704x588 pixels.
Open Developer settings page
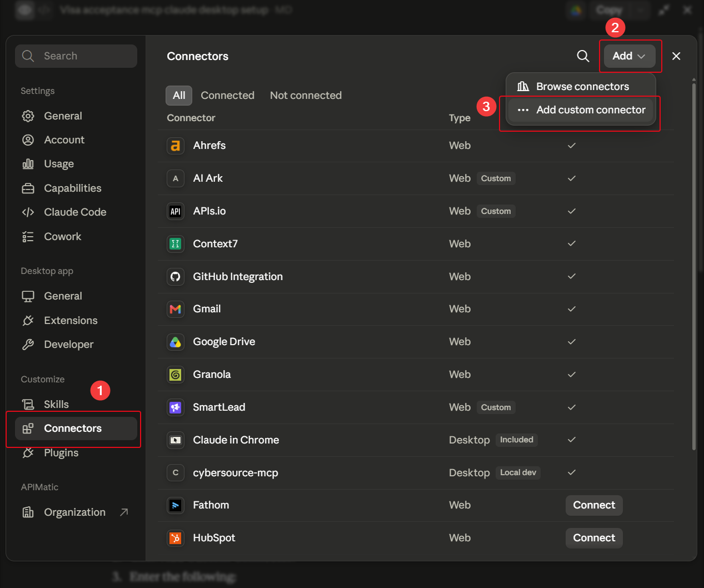click(x=76, y=345)
